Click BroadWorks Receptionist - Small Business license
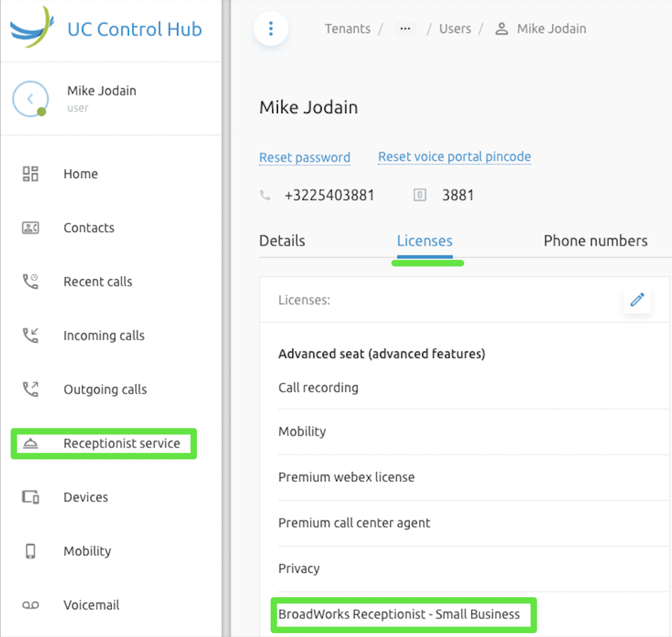Viewport: 672px width, 637px height. tap(399, 614)
